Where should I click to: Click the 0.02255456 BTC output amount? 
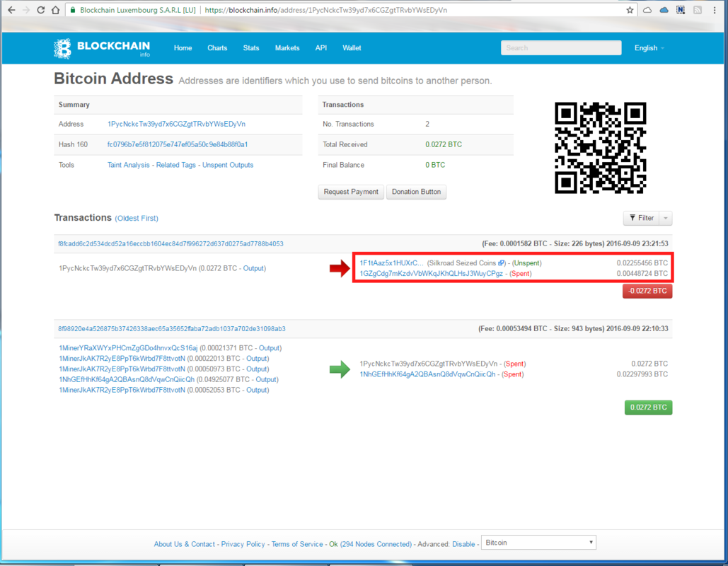coord(642,262)
